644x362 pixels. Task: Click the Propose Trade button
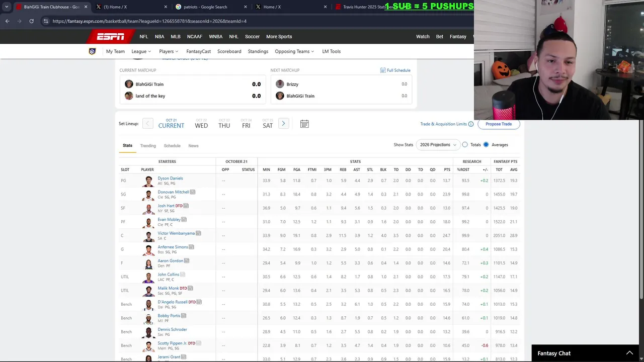(x=499, y=124)
